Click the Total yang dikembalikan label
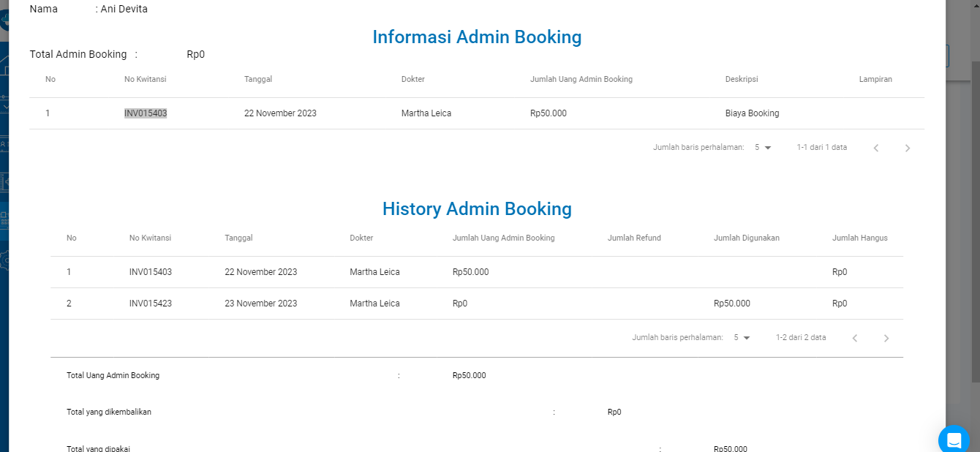Image resolution: width=980 pixels, height=452 pixels. 109,412
